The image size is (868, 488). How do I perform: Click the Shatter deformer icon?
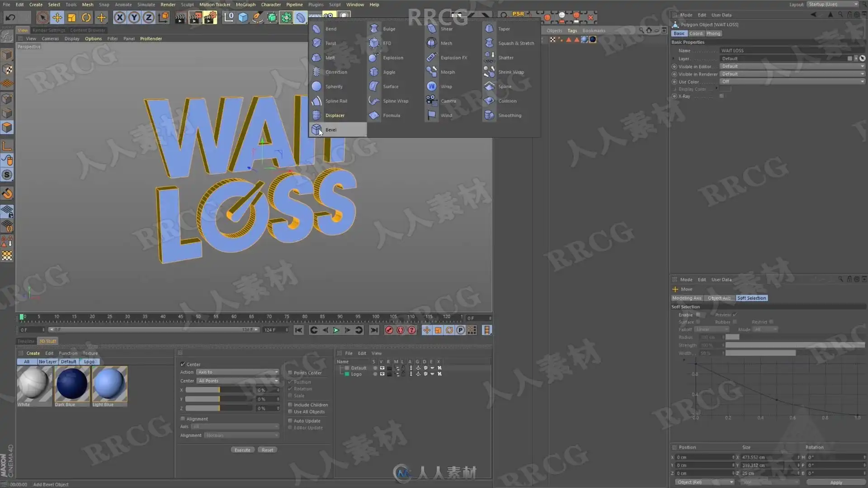pyautogui.click(x=489, y=58)
